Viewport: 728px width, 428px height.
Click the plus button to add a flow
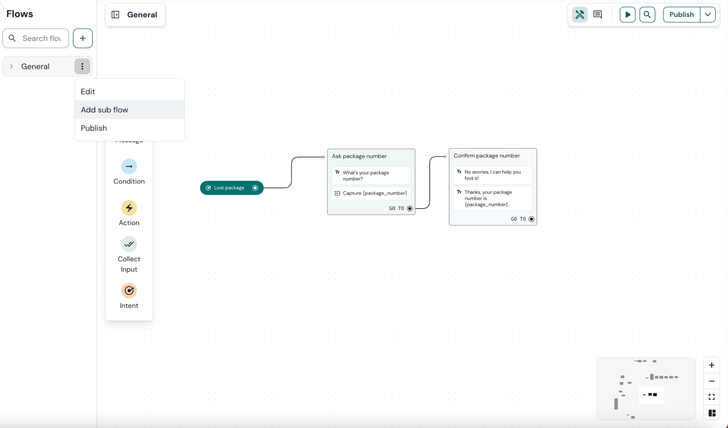[x=83, y=38]
